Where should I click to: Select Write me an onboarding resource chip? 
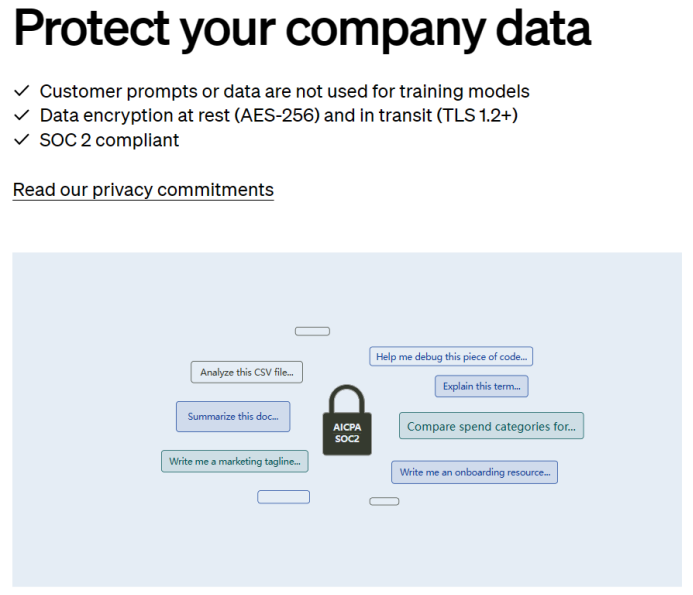474,472
